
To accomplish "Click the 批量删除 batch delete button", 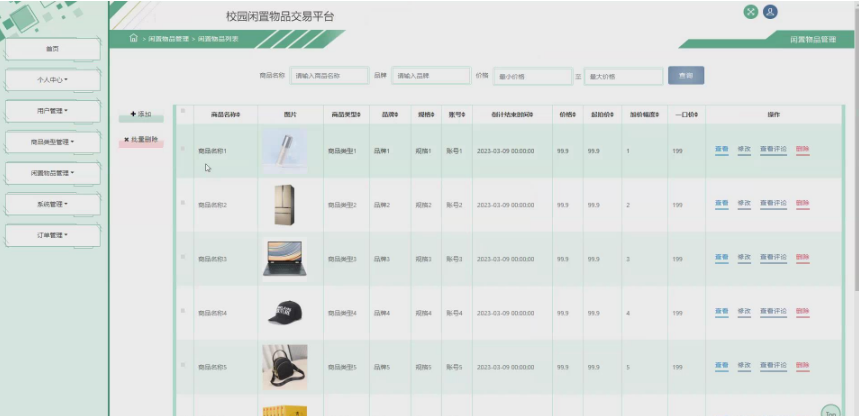I will 141,140.
